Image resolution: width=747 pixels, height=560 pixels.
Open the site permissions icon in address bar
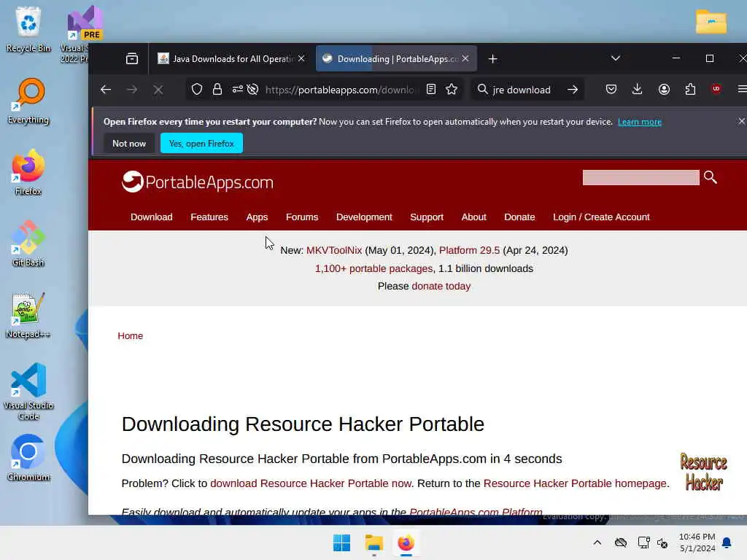coord(237,90)
